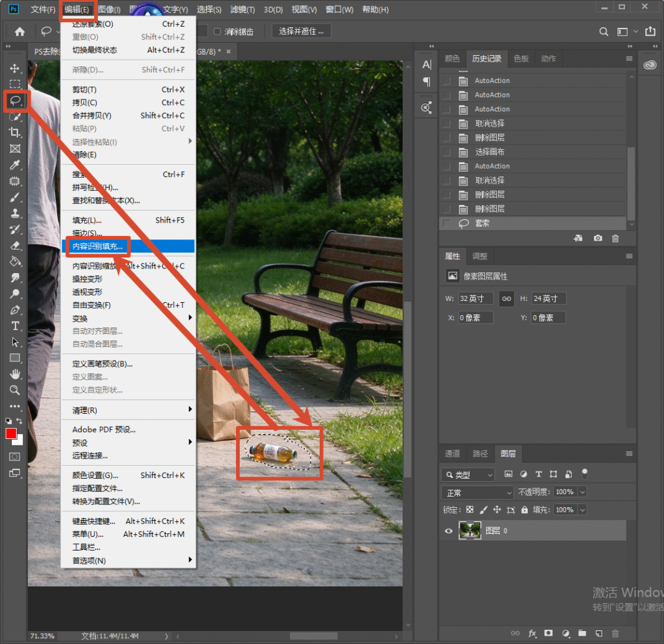Add layer mask icon
This screenshot has width=664, height=644.
point(549,634)
